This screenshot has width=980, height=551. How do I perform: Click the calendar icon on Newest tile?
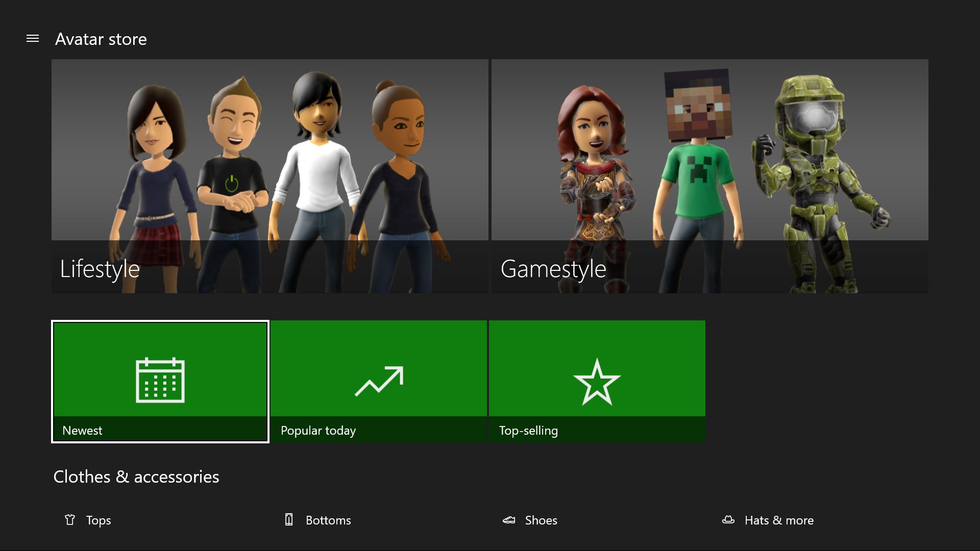(x=160, y=380)
